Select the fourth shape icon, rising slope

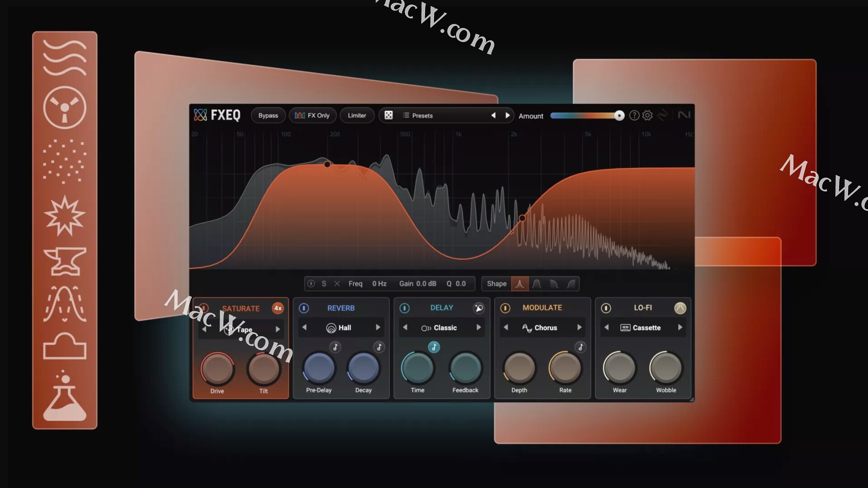571,284
